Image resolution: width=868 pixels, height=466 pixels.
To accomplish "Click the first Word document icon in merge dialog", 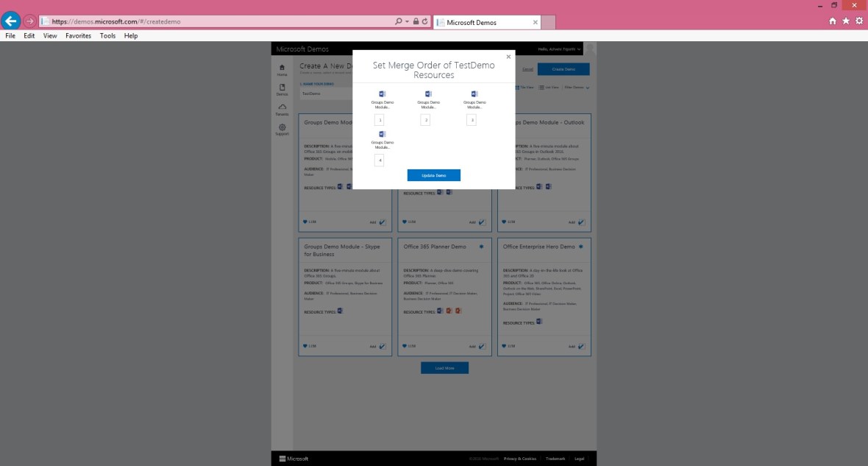I will coord(382,94).
